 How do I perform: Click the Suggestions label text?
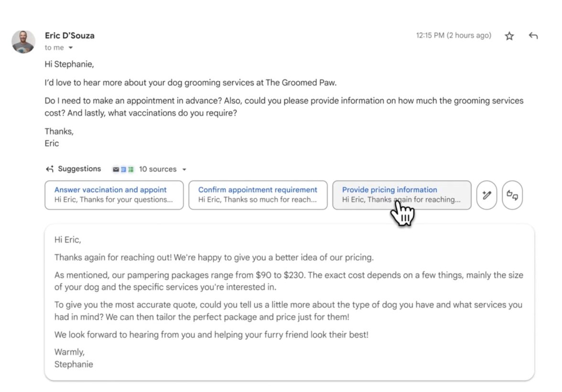pos(79,169)
